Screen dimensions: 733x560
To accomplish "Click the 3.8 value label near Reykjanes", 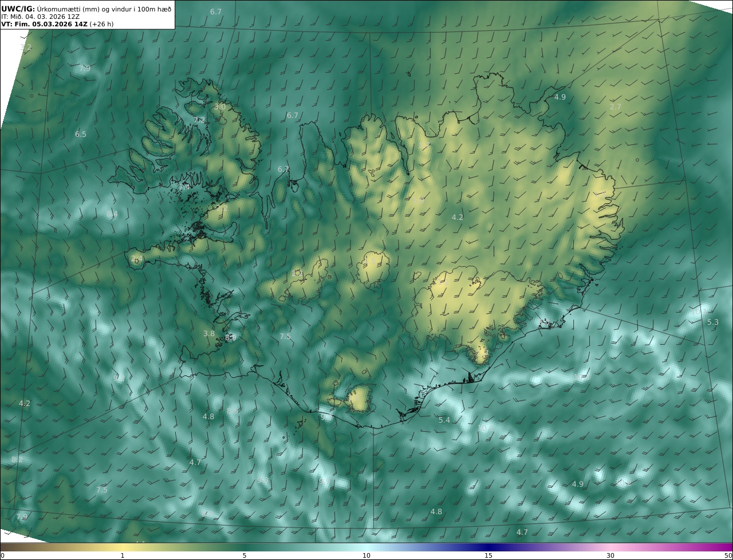I will coord(209,333).
